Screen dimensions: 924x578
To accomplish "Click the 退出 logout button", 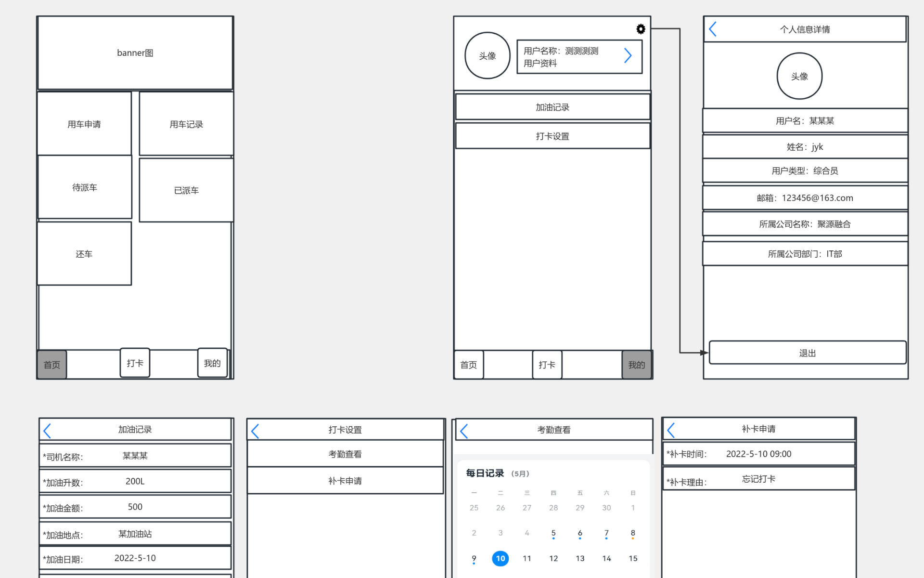I will (x=807, y=353).
